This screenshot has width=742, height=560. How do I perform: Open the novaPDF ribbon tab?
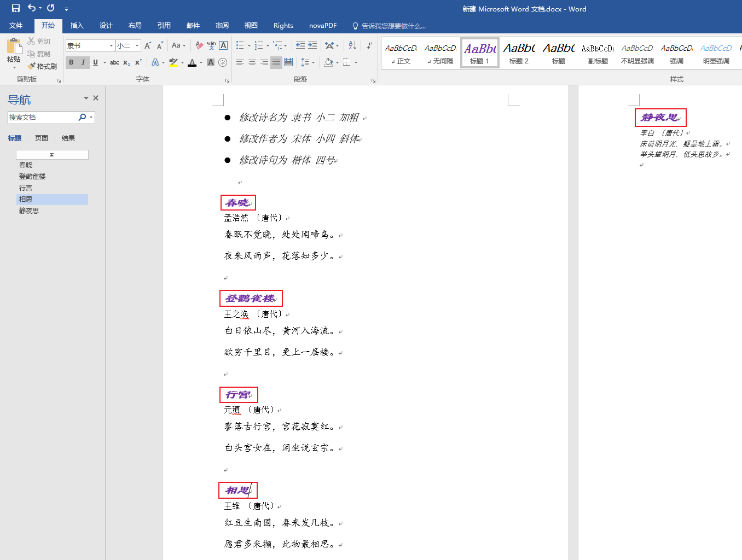[x=323, y=26]
